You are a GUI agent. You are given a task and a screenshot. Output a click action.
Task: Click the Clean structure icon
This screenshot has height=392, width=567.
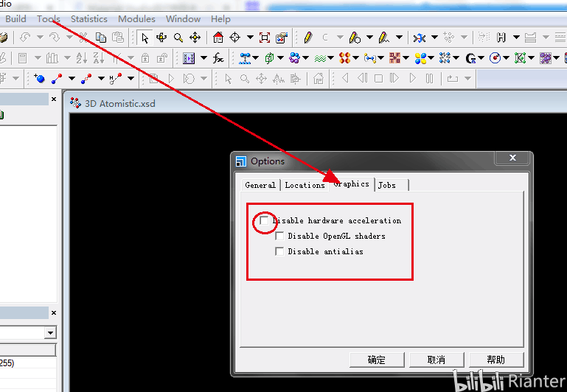(x=420, y=38)
